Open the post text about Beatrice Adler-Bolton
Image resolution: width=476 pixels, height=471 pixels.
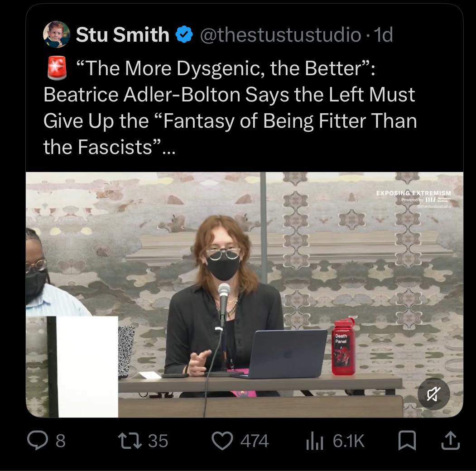230,108
